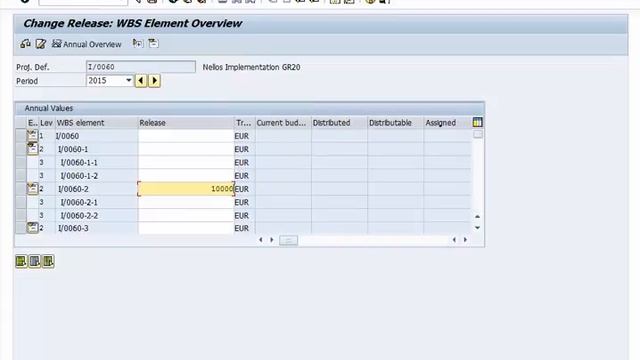640x360 pixels.
Task: Select the row of I/0060-3
Action: tap(20, 228)
